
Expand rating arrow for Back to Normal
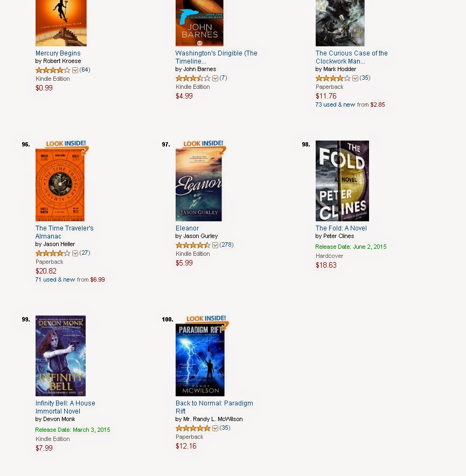coord(215,428)
